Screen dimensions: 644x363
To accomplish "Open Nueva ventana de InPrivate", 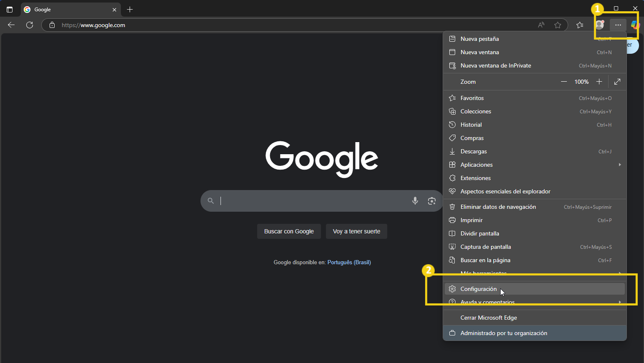I will pos(534,65).
